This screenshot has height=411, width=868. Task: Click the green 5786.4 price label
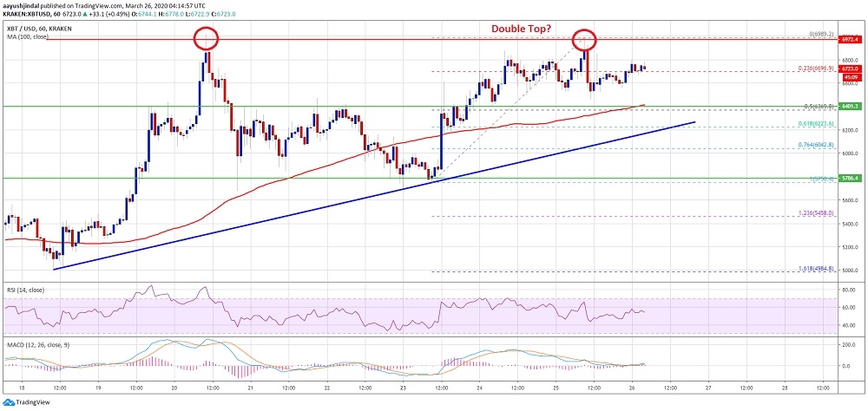(849, 178)
